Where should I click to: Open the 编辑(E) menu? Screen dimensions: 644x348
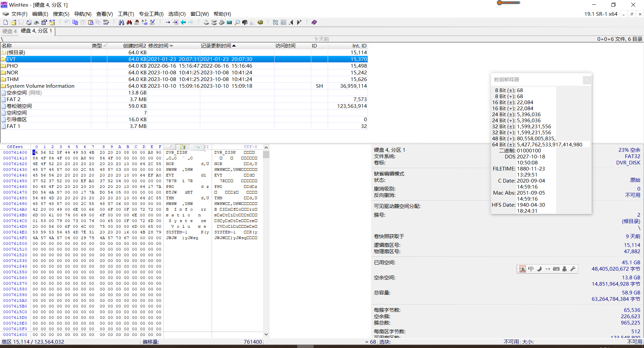(40, 14)
